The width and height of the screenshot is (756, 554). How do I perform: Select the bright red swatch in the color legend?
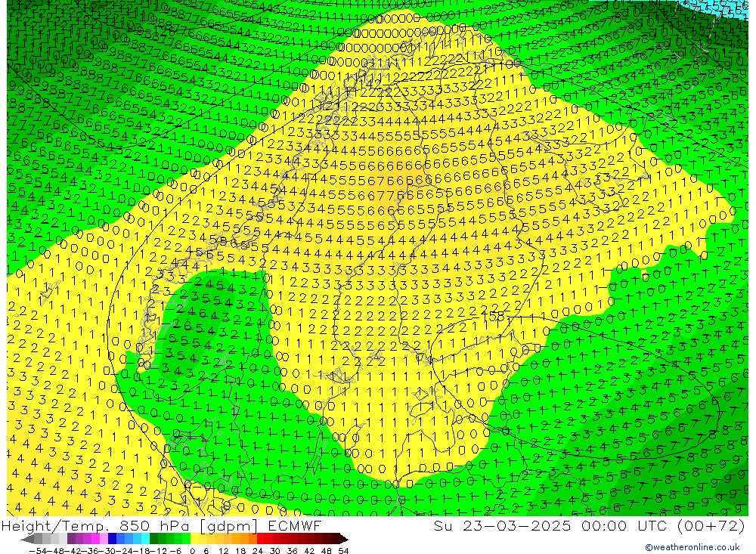click(x=260, y=539)
